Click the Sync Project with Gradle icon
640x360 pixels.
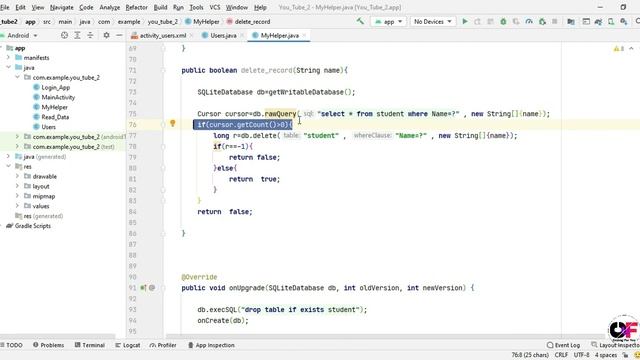coord(598,22)
